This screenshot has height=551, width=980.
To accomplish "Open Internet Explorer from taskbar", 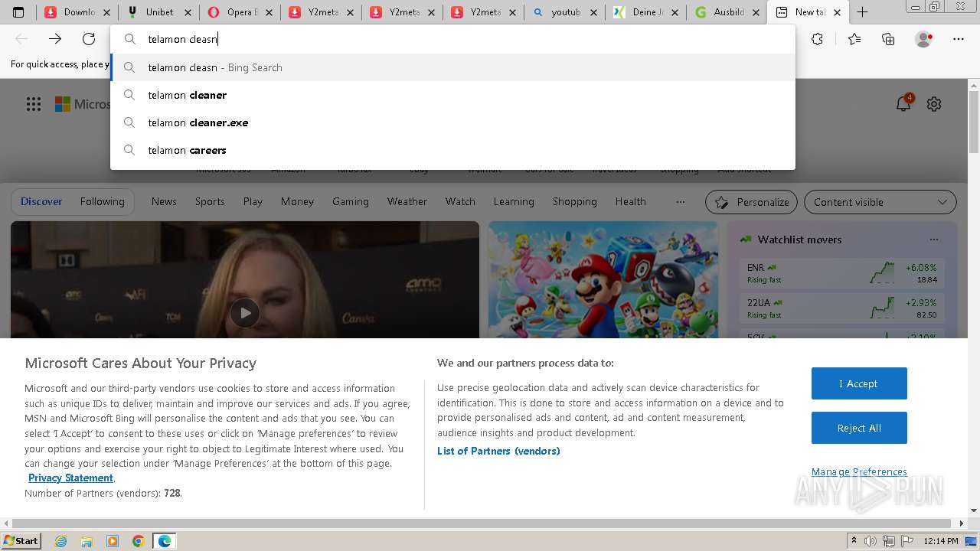I will click(60, 541).
